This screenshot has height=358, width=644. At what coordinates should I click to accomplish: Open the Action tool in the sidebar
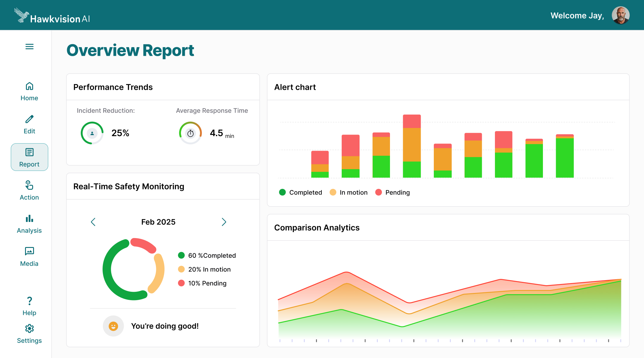[x=29, y=186]
